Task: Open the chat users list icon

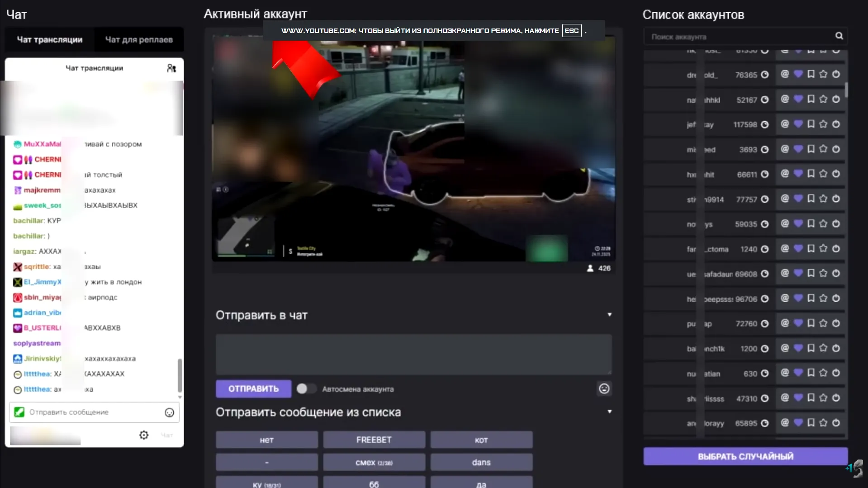Action: (x=171, y=68)
